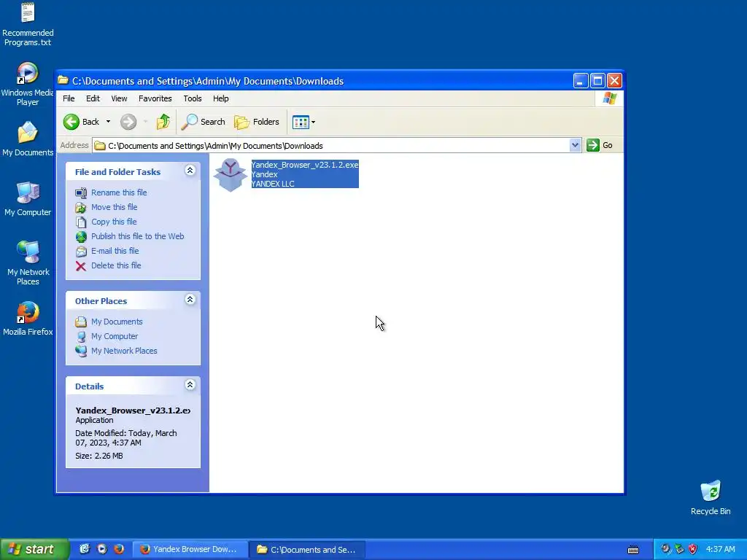747x560 pixels.
Task: Collapse the File and Folder Tasks panel
Action: 190,171
